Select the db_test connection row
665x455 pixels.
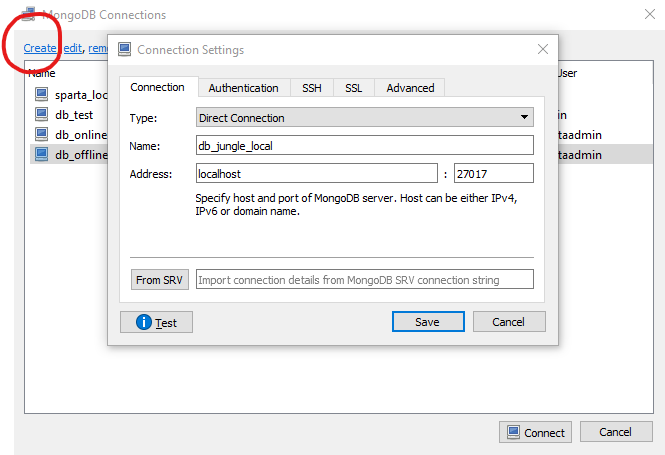tap(69, 114)
